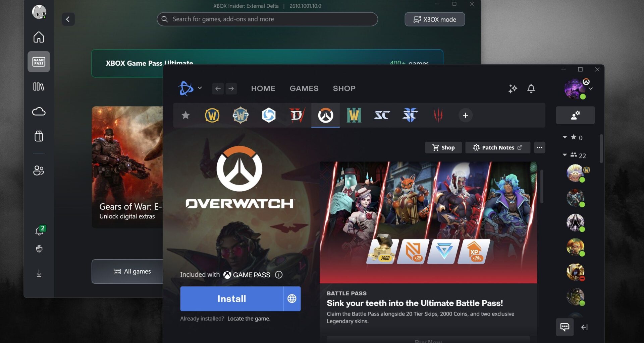The height and width of the screenshot is (343, 644).
Task: Click Locate the game link
Action: click(249, 319)
